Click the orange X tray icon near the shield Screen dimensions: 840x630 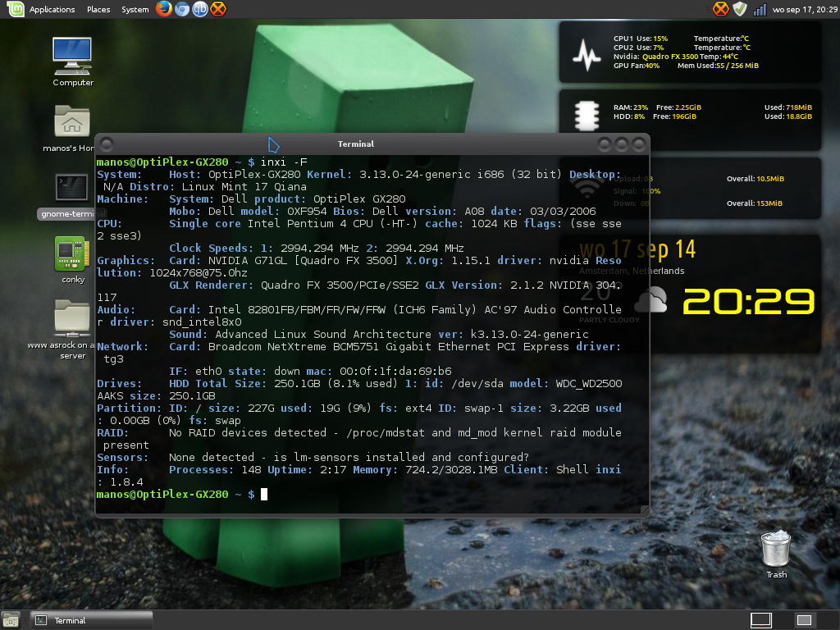(x=721, y=9)
